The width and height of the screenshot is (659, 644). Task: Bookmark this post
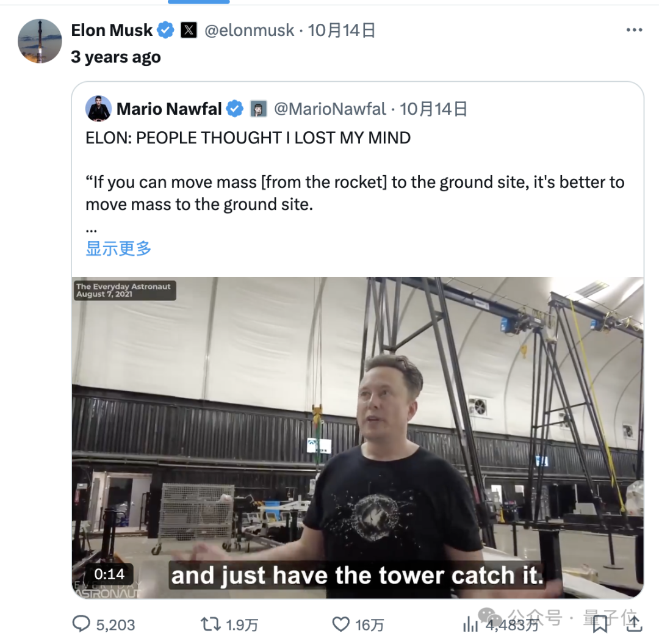click(x=600, y=624)
